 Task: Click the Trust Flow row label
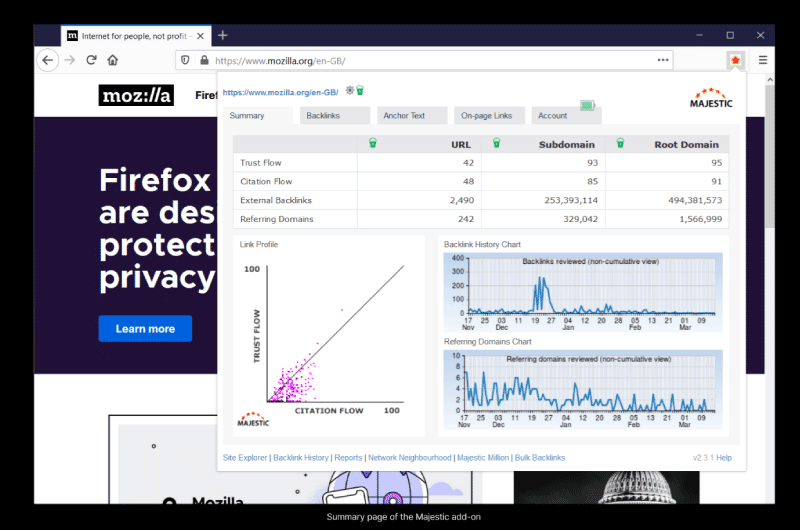[261, 163]
